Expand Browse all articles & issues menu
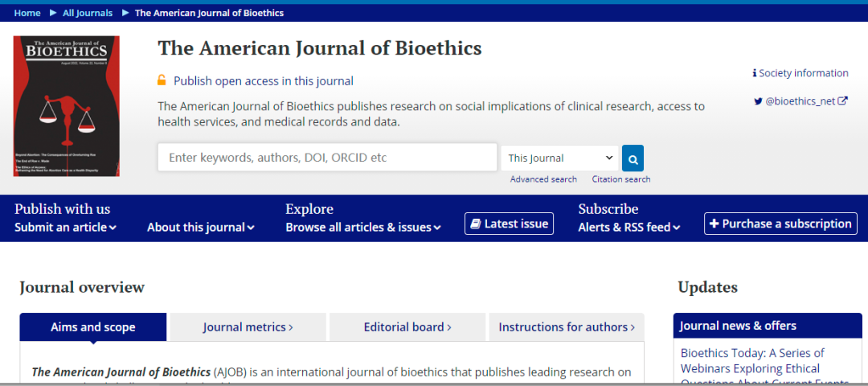Image resolution: width=868 pixels, height=386 pixels. click(x=363, y=228)
